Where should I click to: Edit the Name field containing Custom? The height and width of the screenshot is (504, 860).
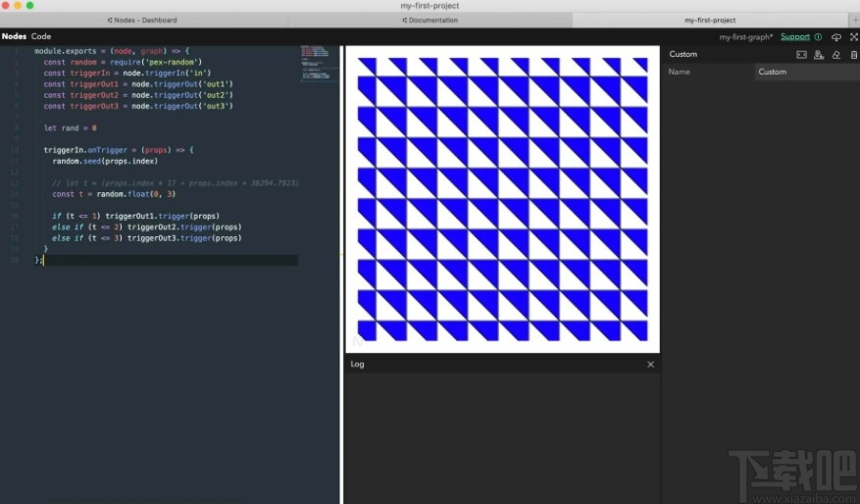click(807, 72)
